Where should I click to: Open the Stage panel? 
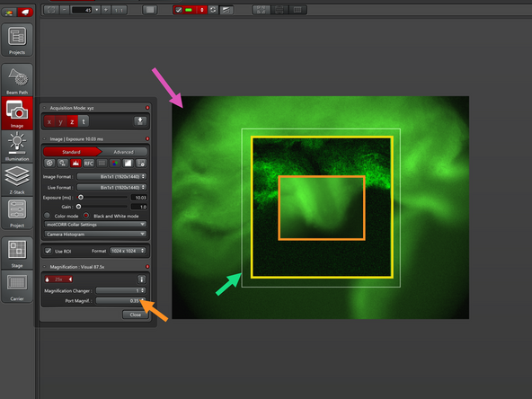click(17, 253)
